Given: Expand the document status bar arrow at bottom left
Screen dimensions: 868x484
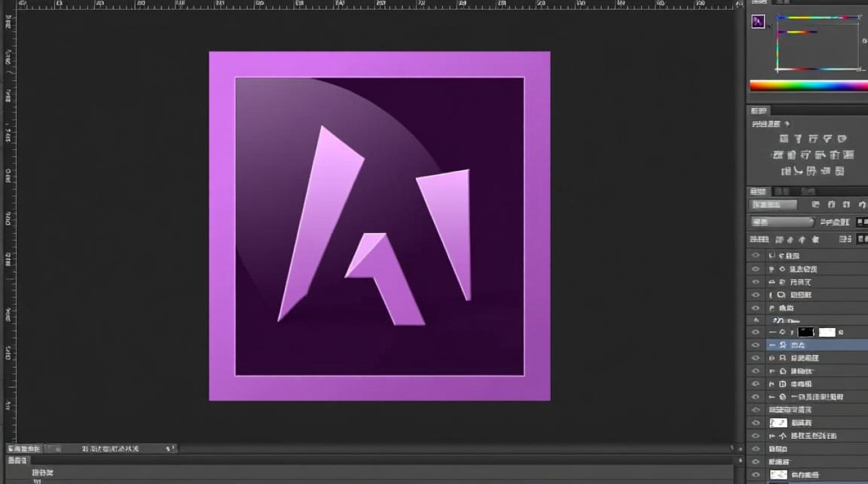Looking at the screenshot, I should click(171, 449).
